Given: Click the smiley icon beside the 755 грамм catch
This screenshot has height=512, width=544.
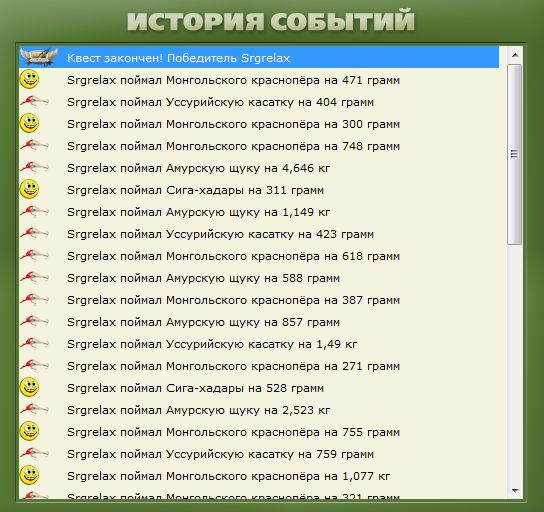Looking at the screenshot, I should coord(29,431).
